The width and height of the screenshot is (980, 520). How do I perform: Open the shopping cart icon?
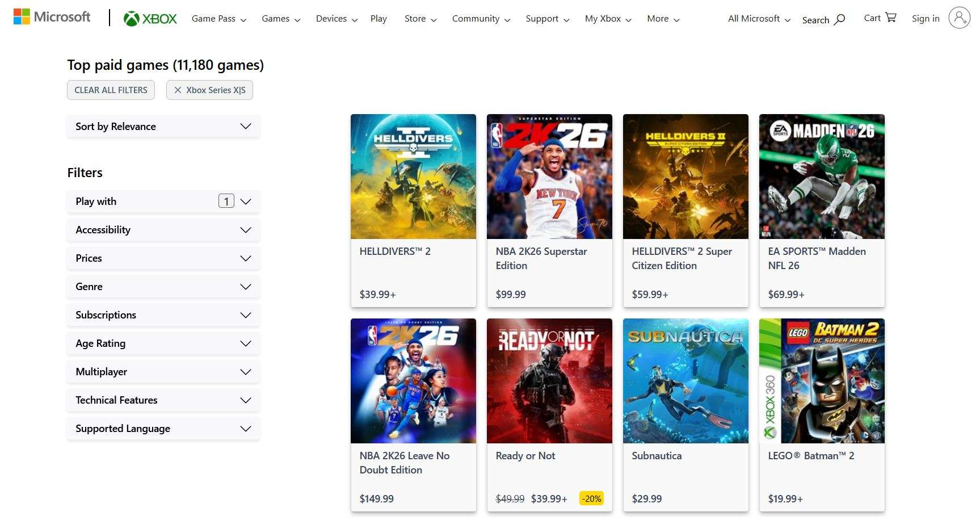(891, 18)
